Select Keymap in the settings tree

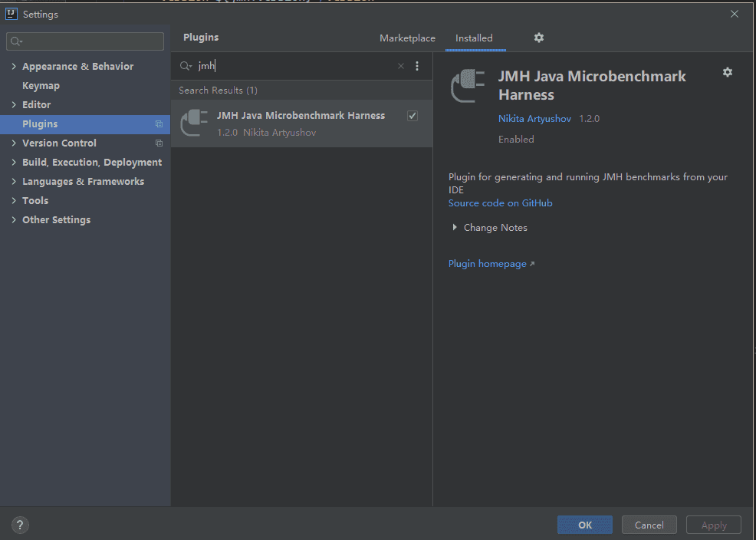(41, 86)
